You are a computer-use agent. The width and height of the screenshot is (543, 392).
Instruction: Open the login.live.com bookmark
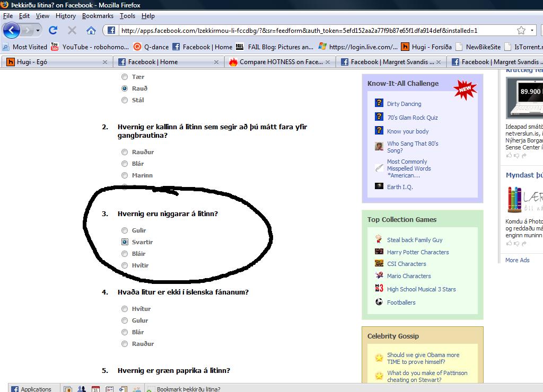(x=358, y=47)
